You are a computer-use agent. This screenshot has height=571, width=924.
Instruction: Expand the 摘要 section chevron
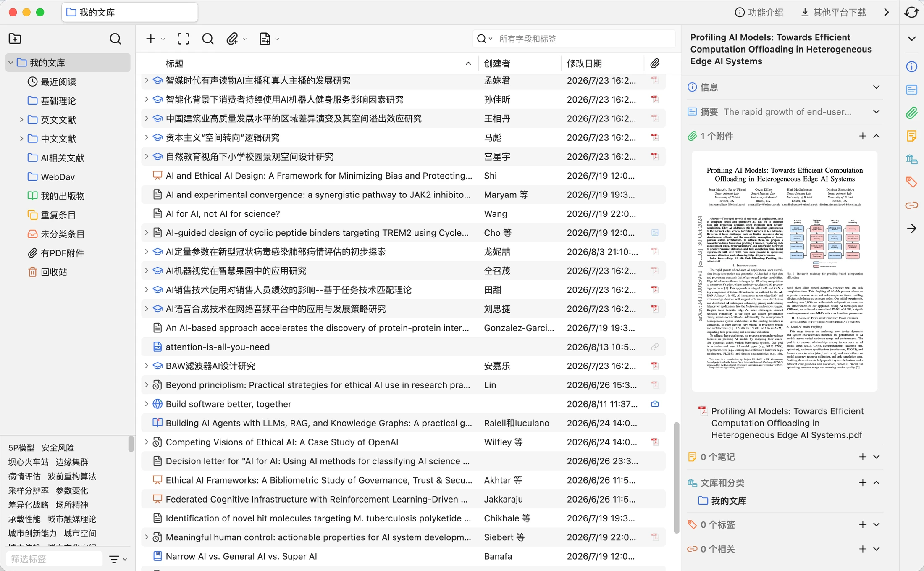(876, 111)
